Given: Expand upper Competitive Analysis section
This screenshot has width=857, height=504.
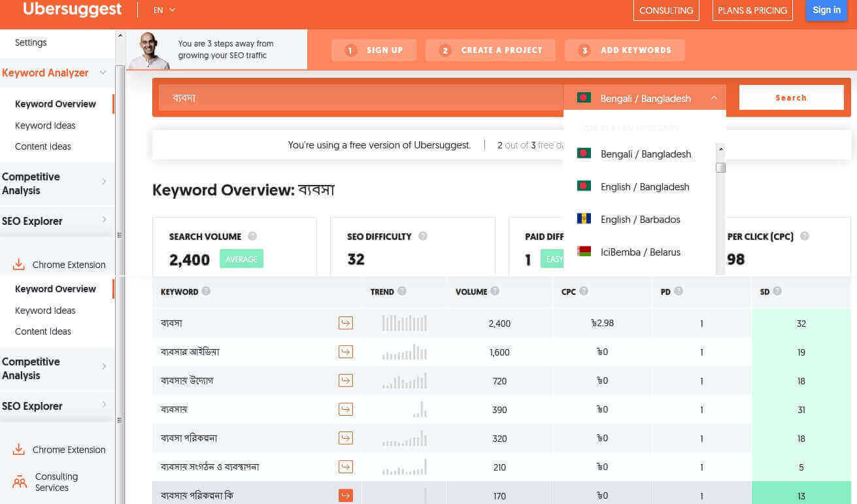Looking at the screenshot, I should 104,182.
